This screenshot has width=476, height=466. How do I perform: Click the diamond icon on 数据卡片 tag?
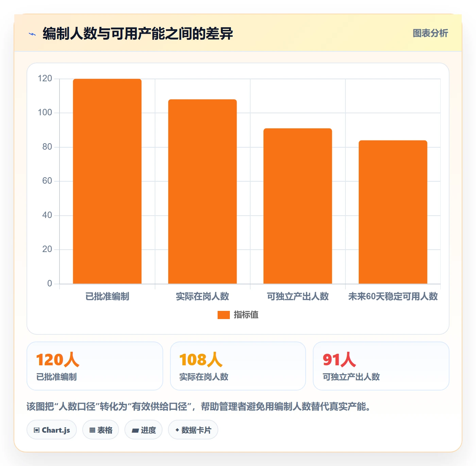point(177,430)
